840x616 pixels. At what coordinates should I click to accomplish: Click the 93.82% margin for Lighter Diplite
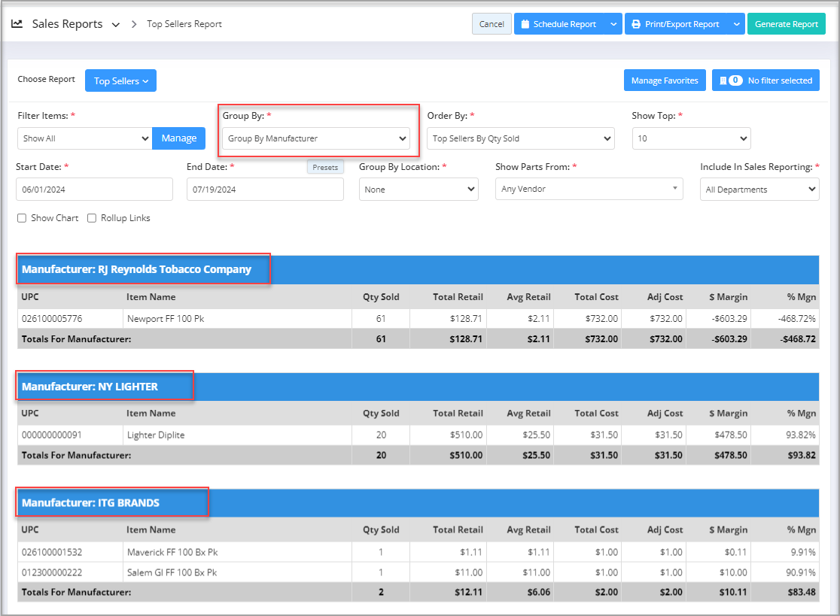click(x=800, y=435)
